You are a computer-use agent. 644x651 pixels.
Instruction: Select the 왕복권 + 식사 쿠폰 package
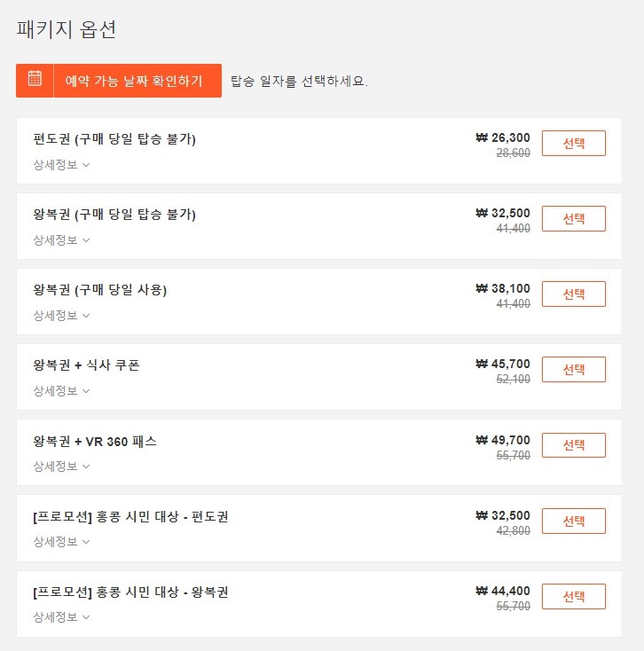(x=573, y=369)
